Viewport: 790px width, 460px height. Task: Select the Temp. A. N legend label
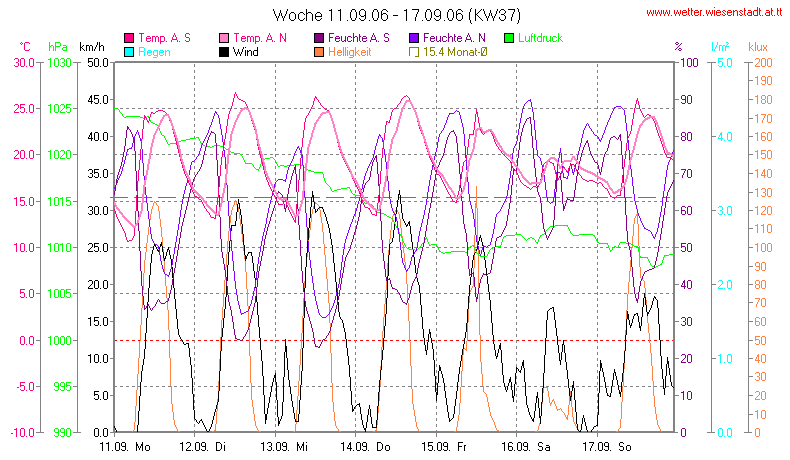(x=260, y=38)
